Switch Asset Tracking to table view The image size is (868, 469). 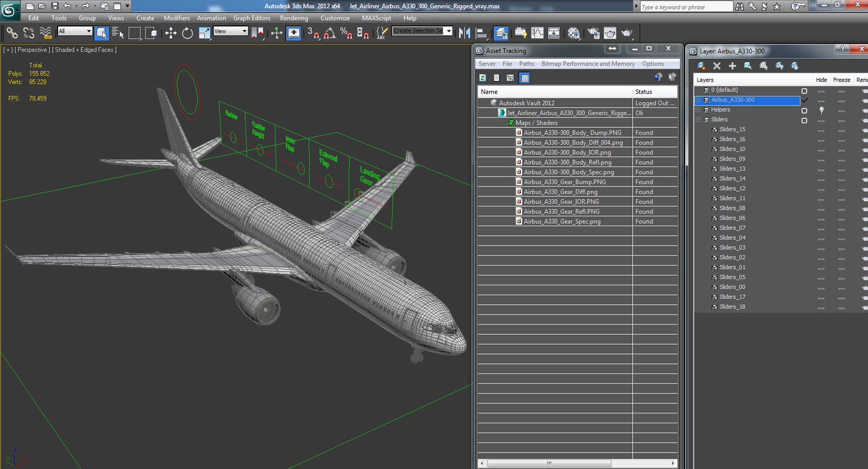click(525, 78)
